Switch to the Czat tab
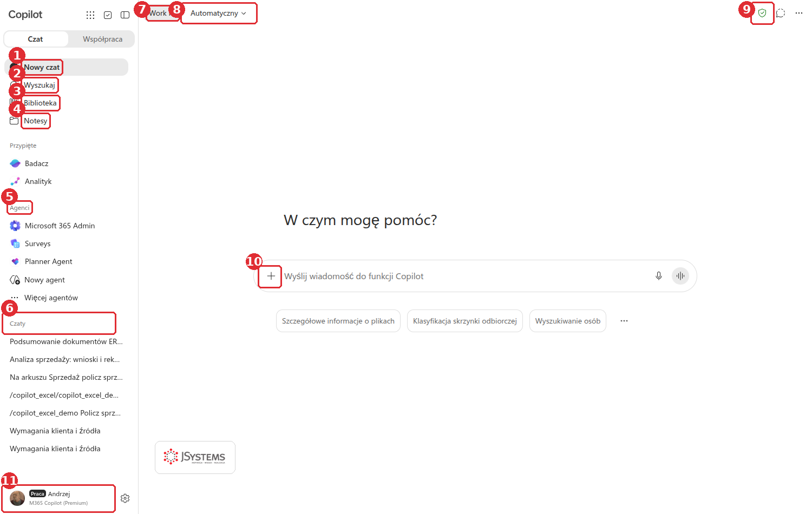Image resolution: width=812 pixels, height=514 pixels. pyautogui.click(x=36, y=39)
